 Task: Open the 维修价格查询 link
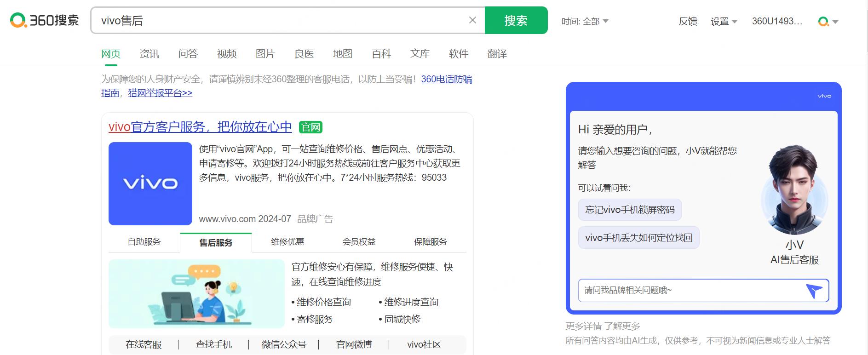[x=324, y=302]
